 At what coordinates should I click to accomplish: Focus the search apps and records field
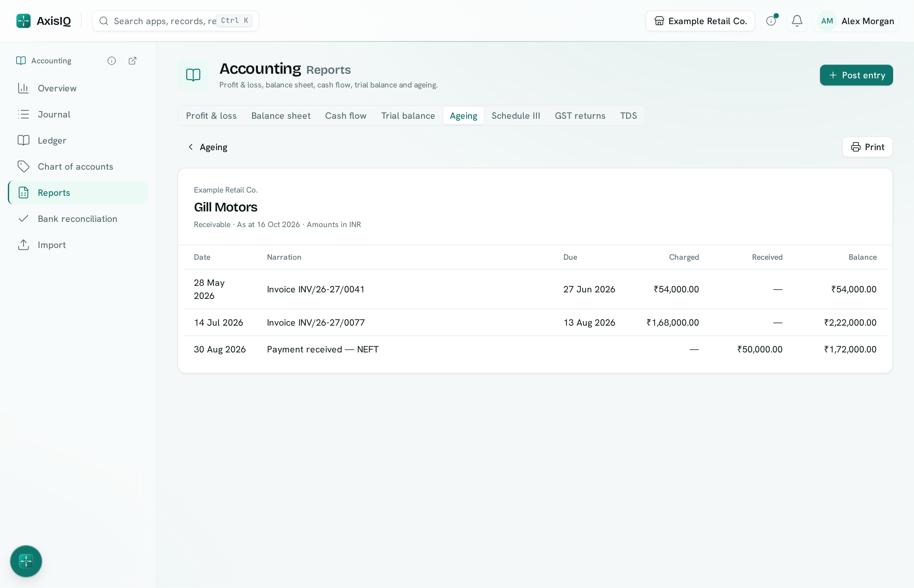click(x=175, y=21)
